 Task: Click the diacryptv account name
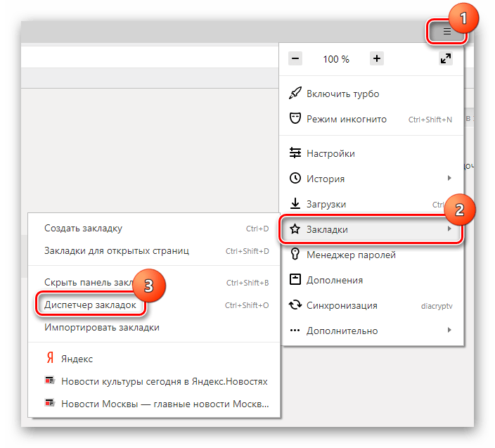(x=437, y=306)
